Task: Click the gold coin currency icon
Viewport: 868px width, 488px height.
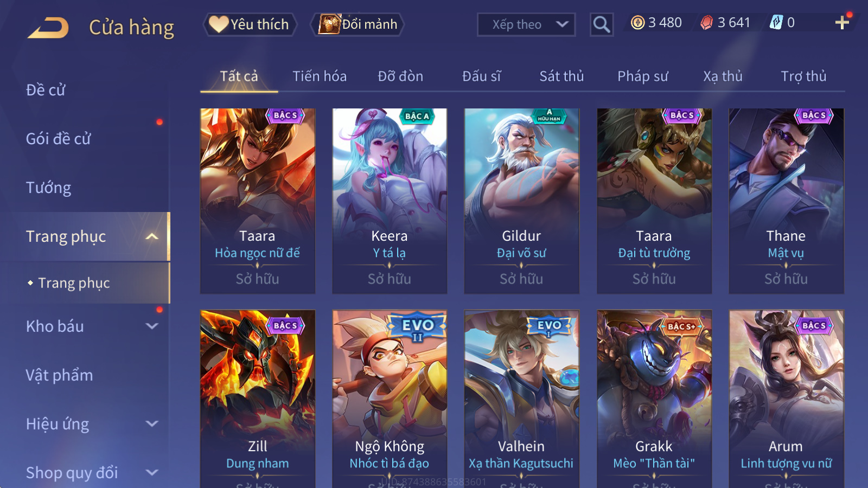Action: click(638, 22)
